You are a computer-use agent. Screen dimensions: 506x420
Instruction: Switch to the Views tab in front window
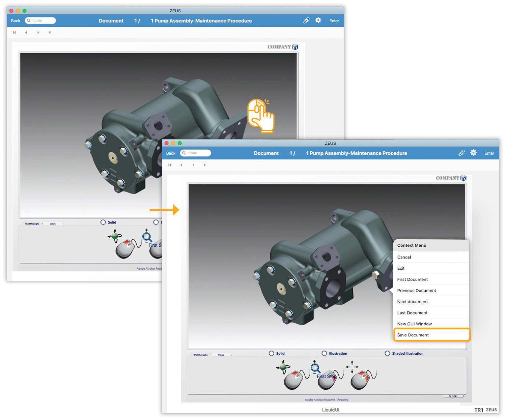(221, 355)
